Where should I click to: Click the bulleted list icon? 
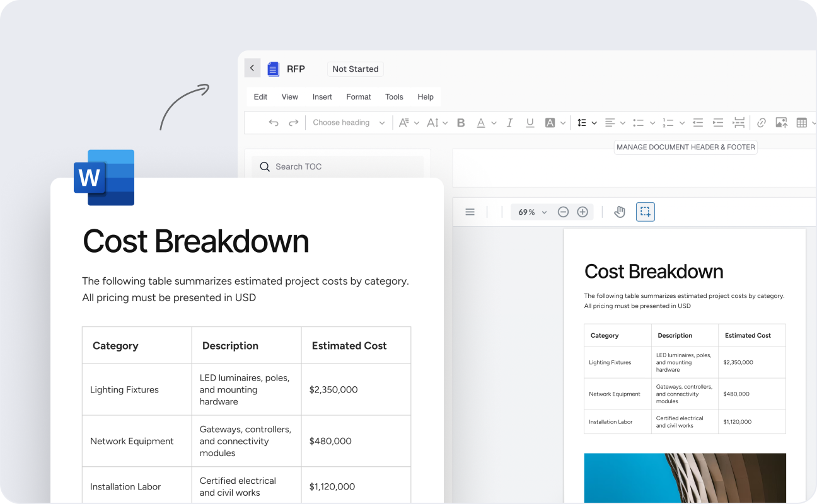tap(639, 123)
